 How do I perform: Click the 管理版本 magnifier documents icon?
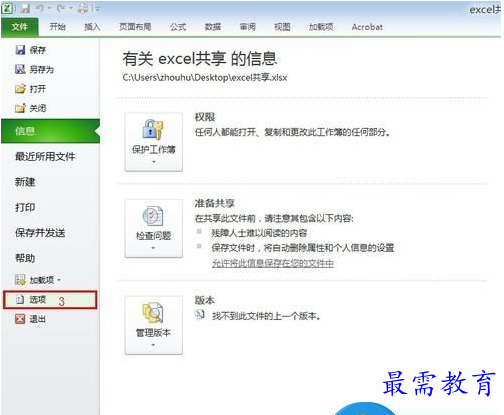(x=153, y=312)
